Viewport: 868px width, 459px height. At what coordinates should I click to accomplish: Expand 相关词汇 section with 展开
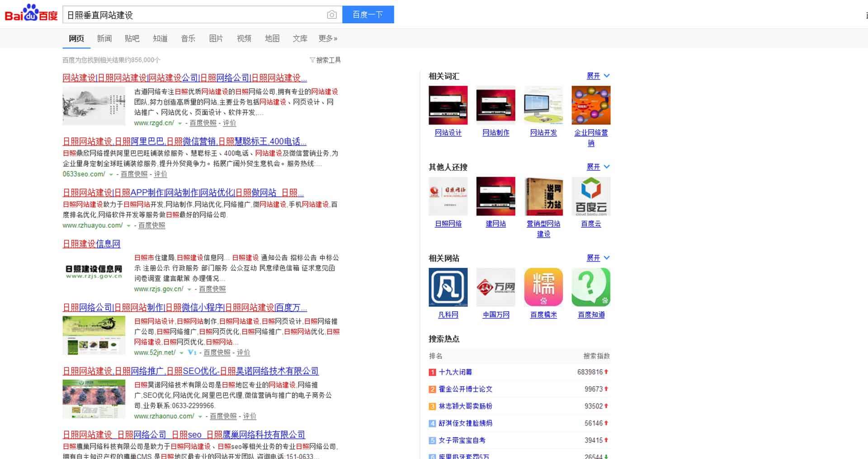pyautogui.click(x=598, y=76)
